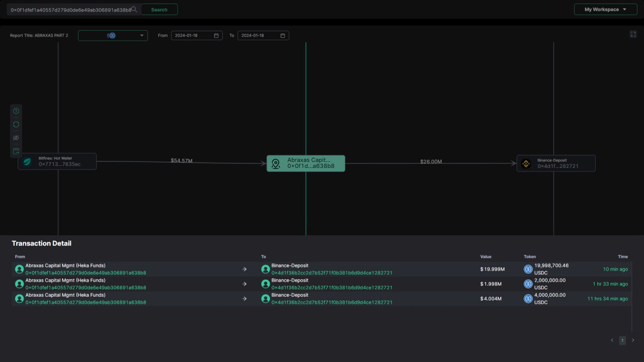Click the arrow icon in the $4.004M row

point(245,299)
